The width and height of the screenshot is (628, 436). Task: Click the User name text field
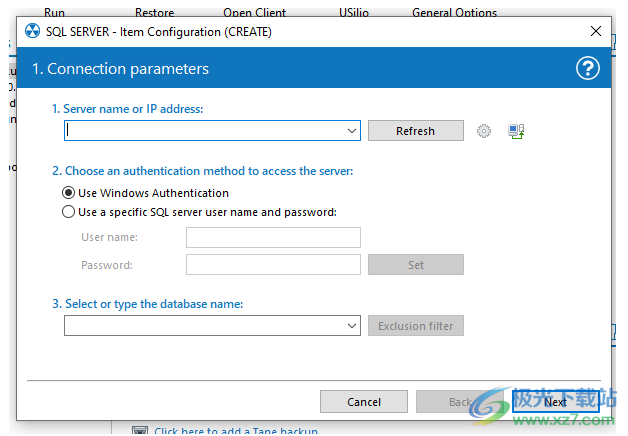tap(273, 237)
